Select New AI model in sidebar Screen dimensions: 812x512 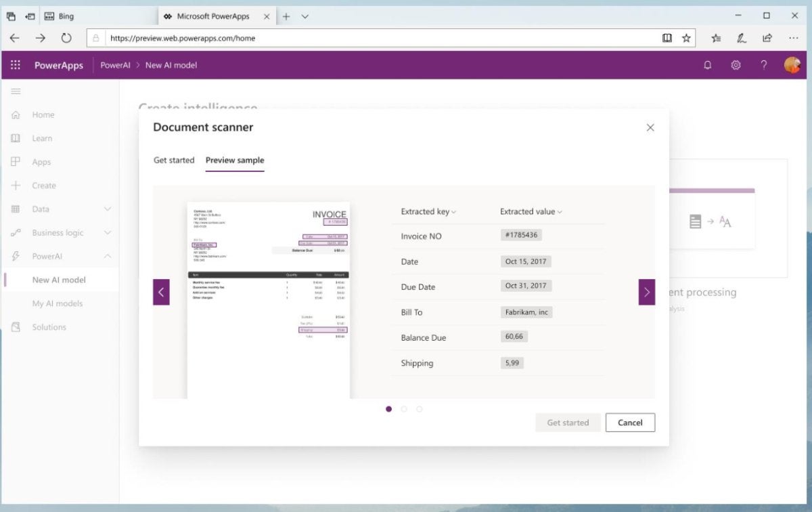click(x=60, y=280)
